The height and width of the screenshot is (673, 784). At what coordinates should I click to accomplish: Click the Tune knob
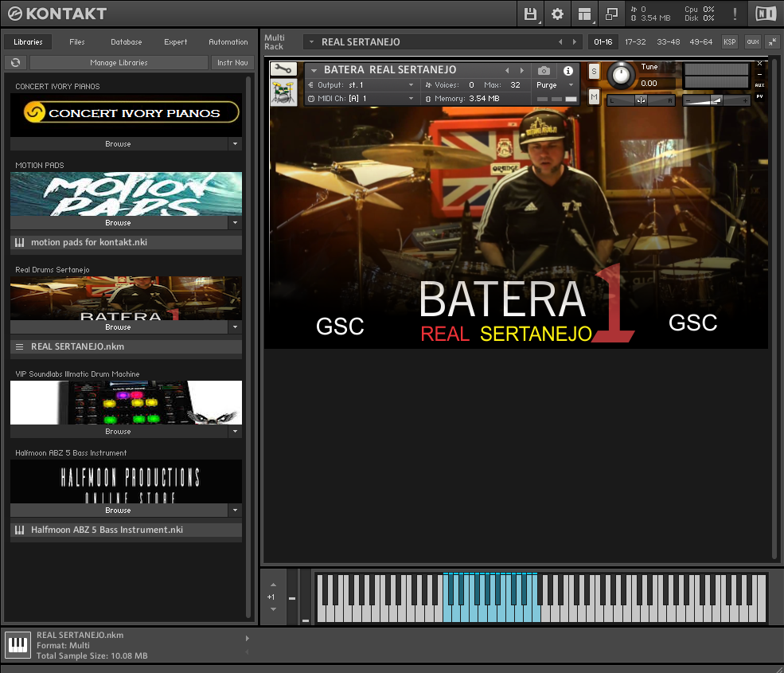coord(621,76)
